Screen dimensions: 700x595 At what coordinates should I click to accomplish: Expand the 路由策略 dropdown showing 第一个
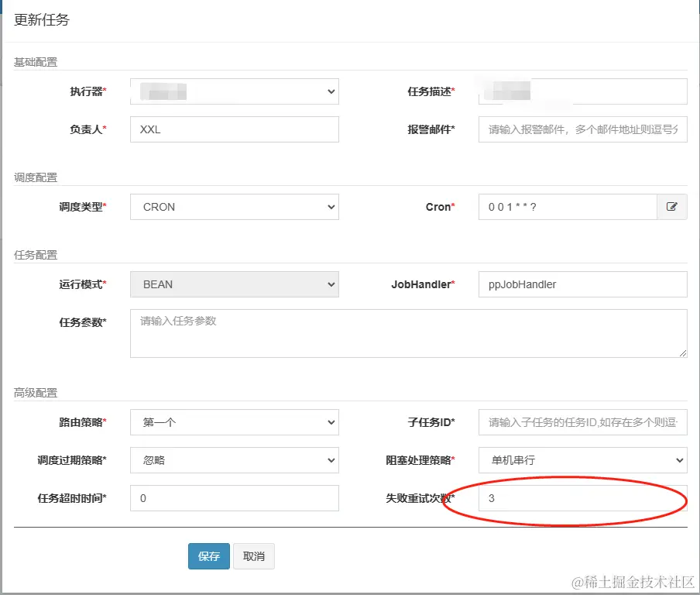point(235,422)
